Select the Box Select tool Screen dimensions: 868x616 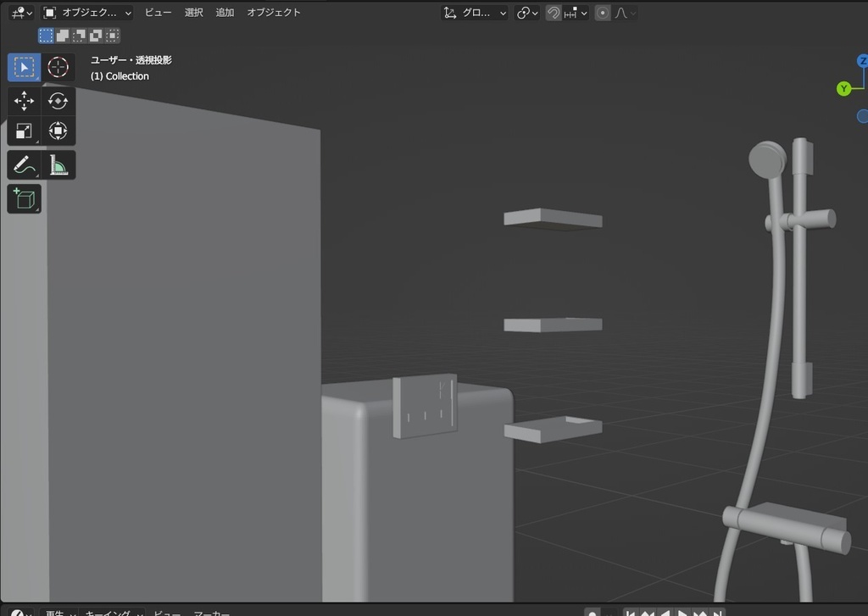23,67
